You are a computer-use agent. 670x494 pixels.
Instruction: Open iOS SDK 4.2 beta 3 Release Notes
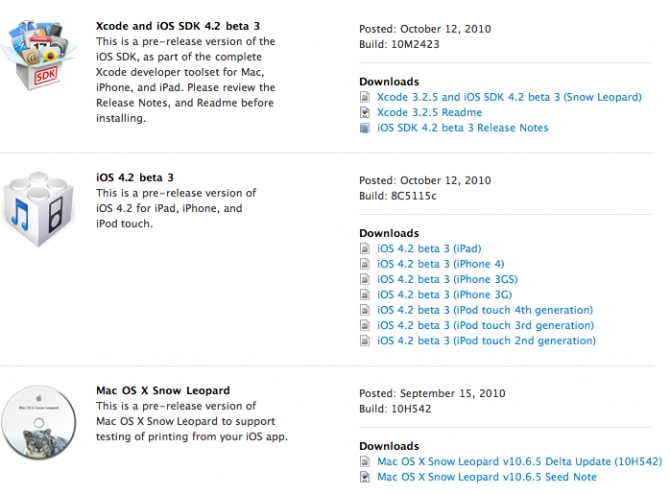point(462,128)
